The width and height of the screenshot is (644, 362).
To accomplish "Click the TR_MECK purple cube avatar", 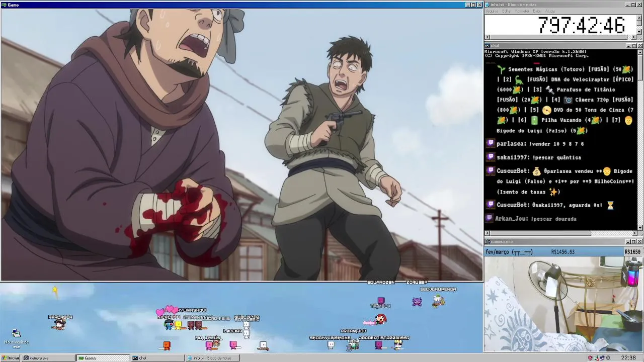I will click(x=381, y=301).
